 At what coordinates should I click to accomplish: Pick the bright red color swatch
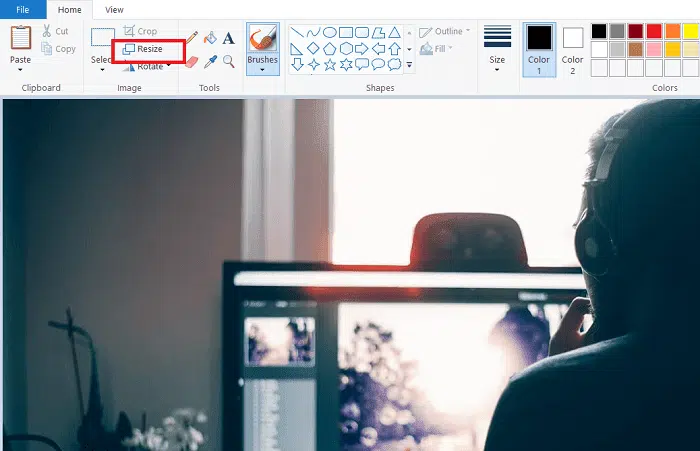(654, 31)
